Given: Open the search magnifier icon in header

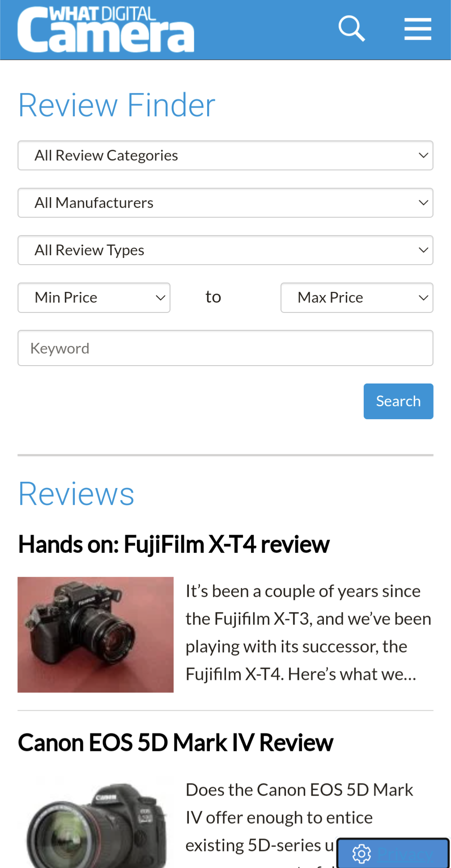Looking at the screenshot, I should [352, 29].
